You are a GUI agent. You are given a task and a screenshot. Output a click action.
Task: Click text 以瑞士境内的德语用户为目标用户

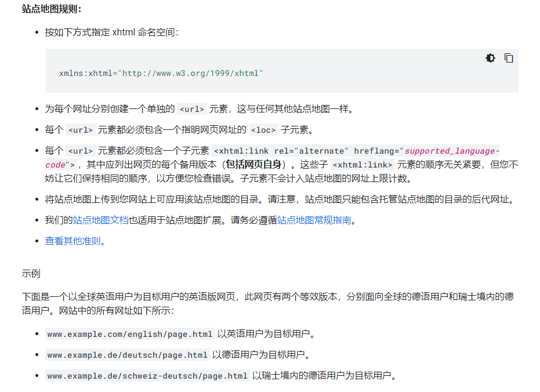pyautogui.click(x=324, y=376)
